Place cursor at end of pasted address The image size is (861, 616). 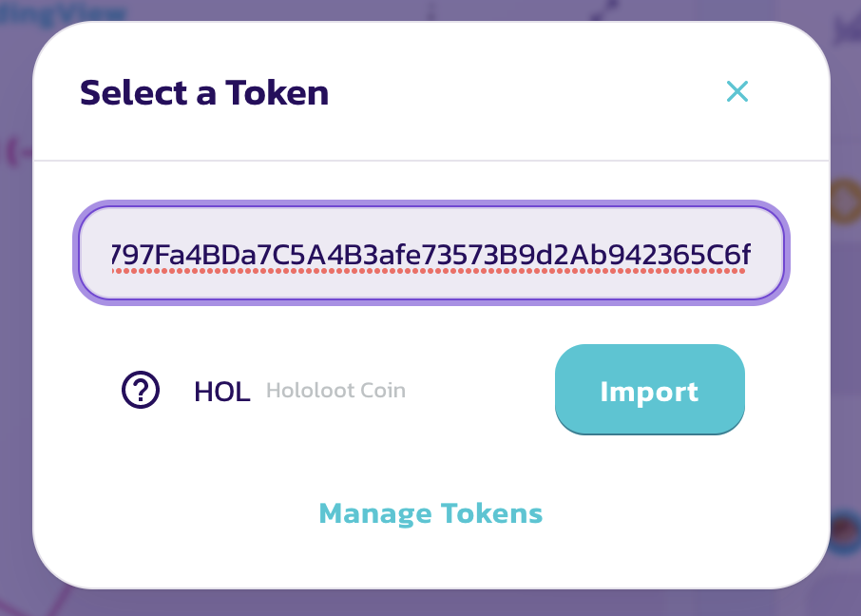coord(751,255)
